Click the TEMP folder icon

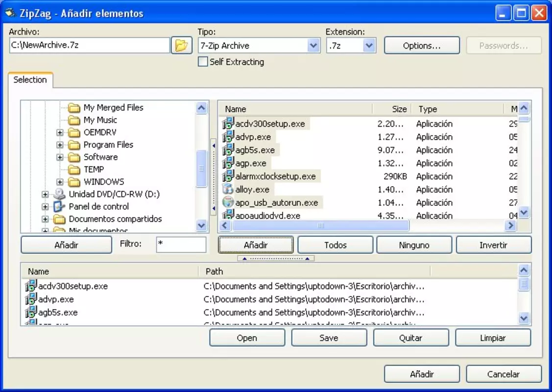coord(74,170)
